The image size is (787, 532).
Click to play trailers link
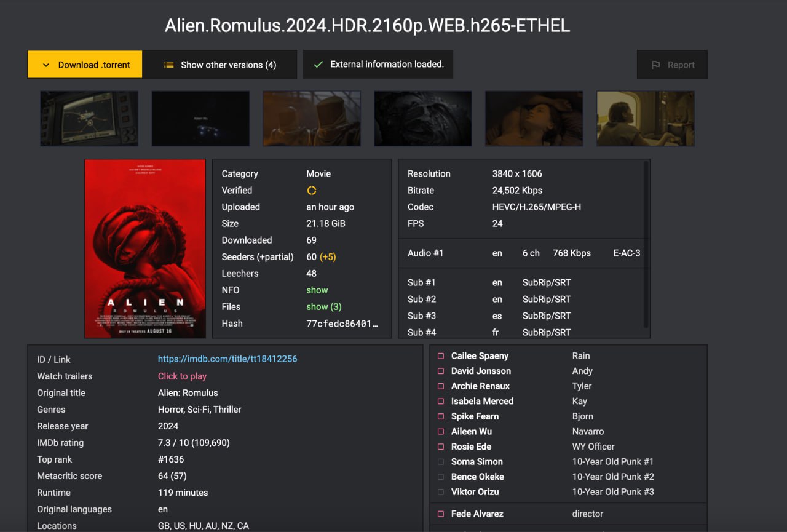tap(182, 376)
